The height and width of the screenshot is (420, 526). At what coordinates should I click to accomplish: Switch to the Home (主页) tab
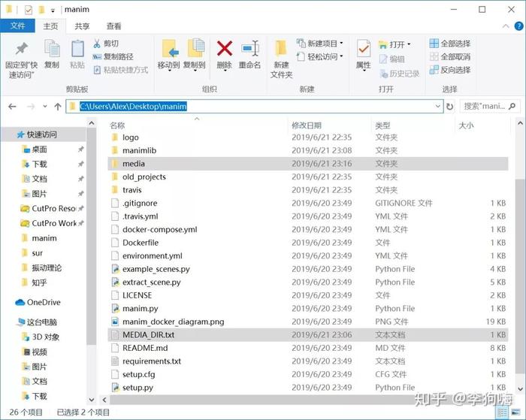50,26
